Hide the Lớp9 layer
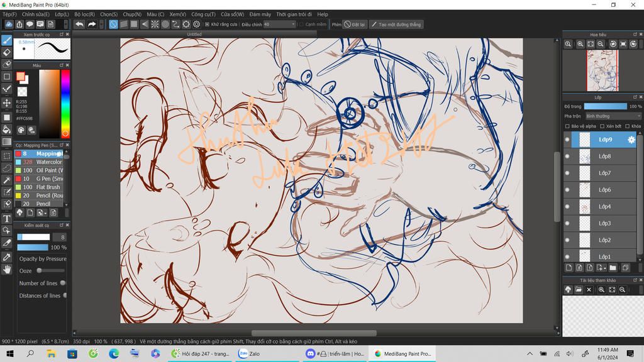The width and height of the screenshot is (644, 362). [567, 140]
